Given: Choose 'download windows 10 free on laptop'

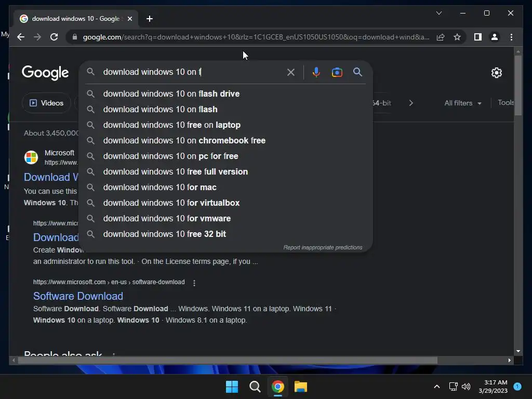Looking at the screenshot, I should (225, 125).
